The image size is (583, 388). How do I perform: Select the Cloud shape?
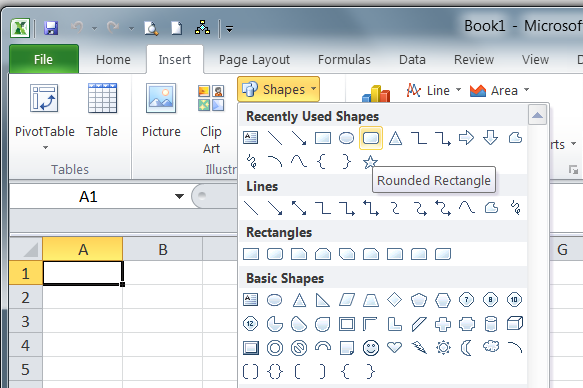(x=491, y=347)
